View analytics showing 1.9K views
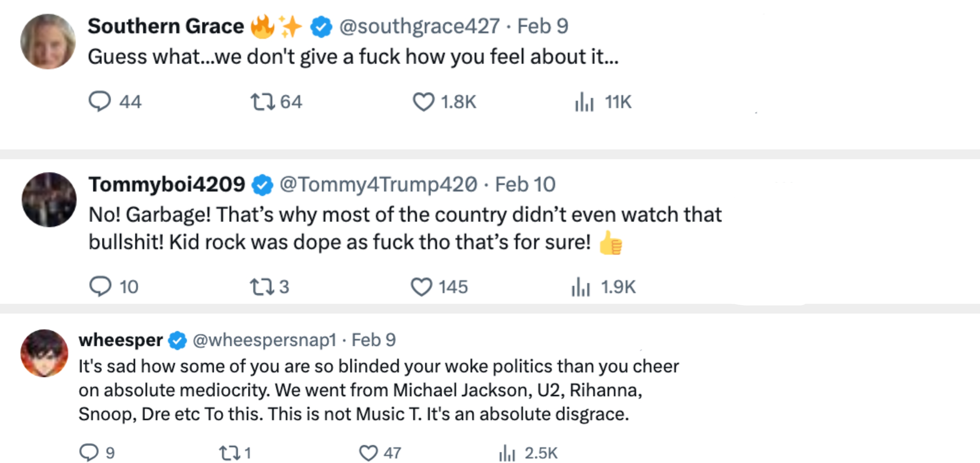This screenshot has width=980, height=463. [580, 287]
